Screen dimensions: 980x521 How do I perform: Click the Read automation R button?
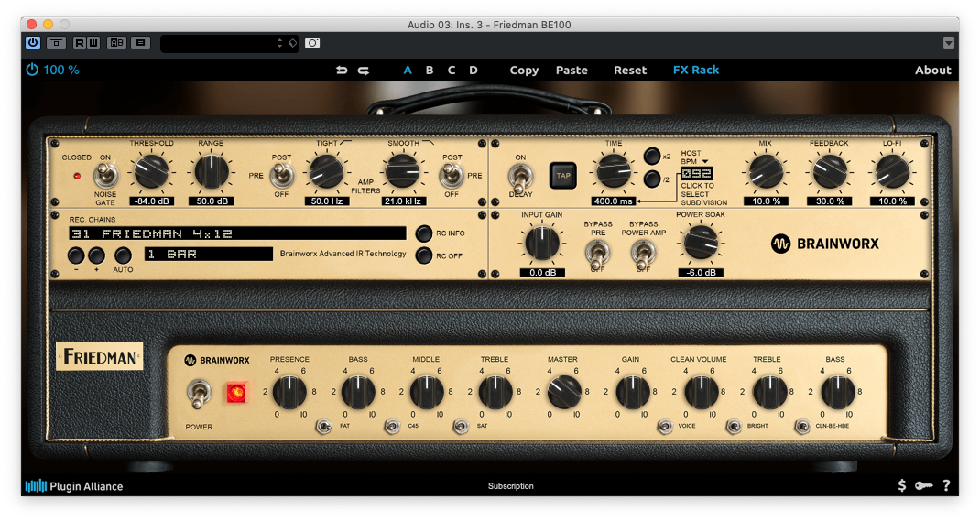click(x=80, y=42)
